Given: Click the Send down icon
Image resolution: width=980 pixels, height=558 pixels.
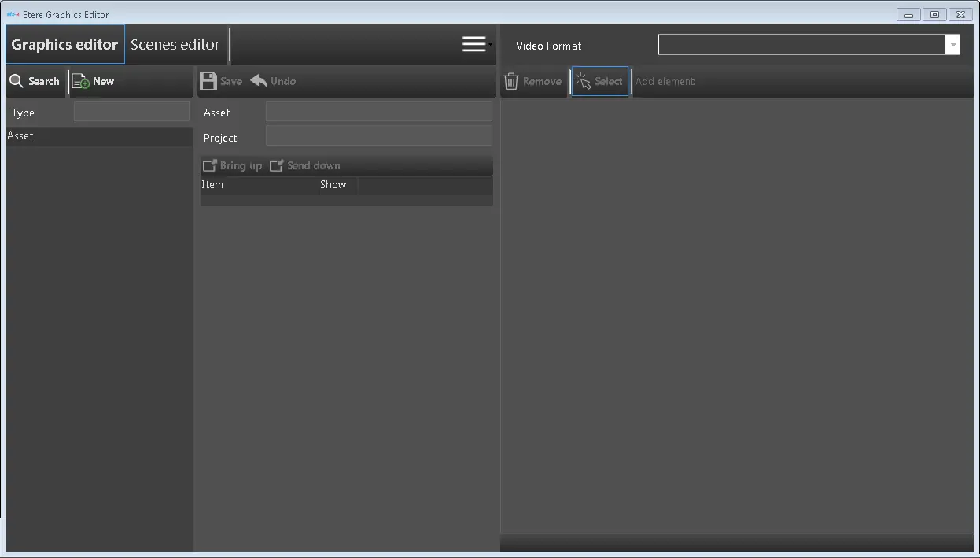Looking at the screenshot, I should [x=276, y=165].
